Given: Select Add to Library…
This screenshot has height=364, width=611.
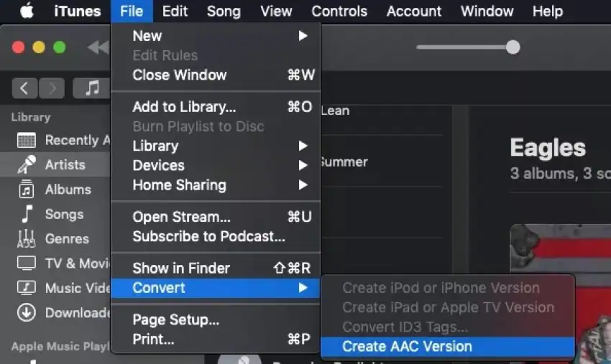Looking at the screenshot, I should click(216, 107).
